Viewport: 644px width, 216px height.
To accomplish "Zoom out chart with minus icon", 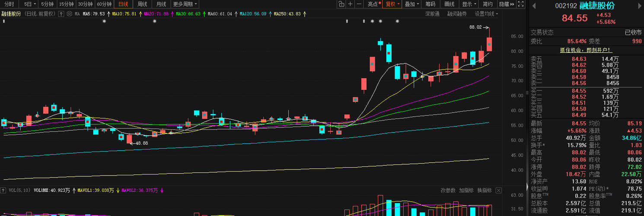I will click(x=359, y=4).
